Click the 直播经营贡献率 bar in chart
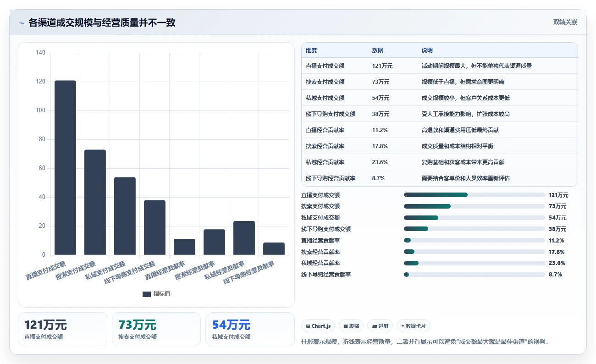 coord(184,247)
